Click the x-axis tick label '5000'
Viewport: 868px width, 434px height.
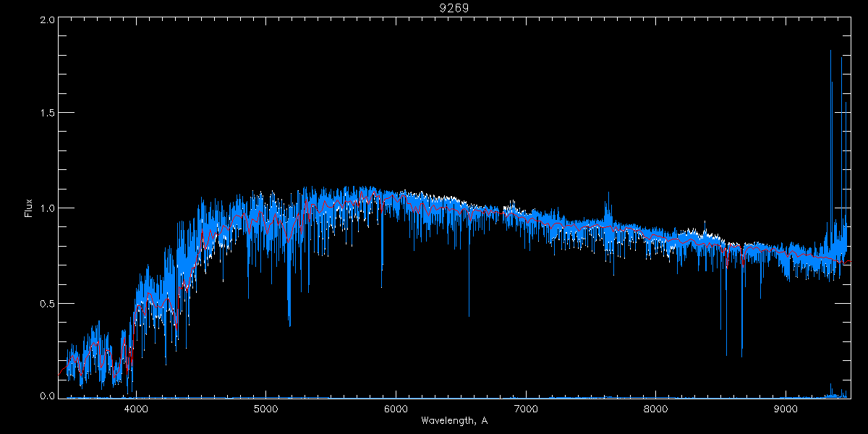(x=266, y=409)
